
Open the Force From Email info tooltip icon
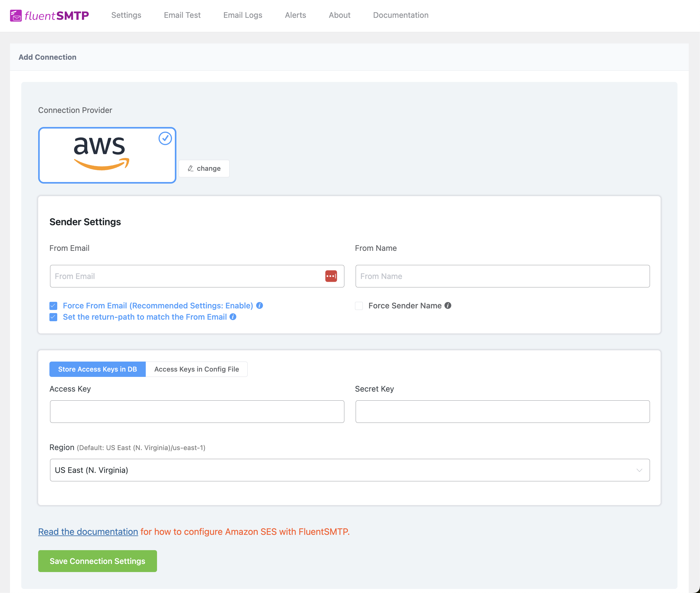coord(260,306)
